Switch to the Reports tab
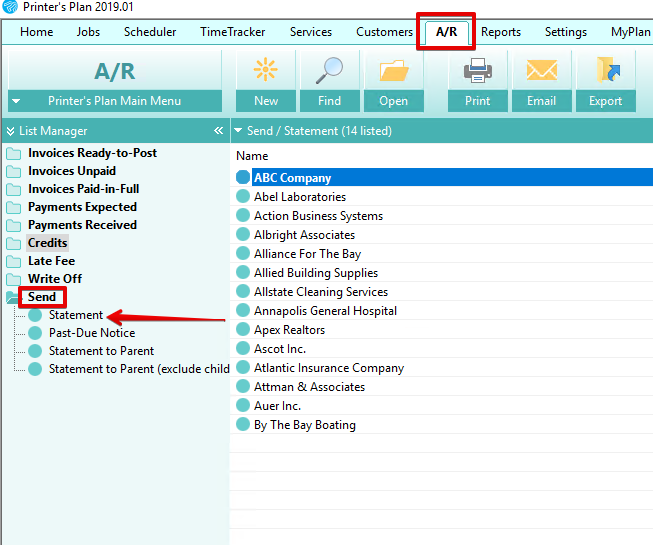The height and width of the screenshot is (545, 653). [x=500, y=32]
